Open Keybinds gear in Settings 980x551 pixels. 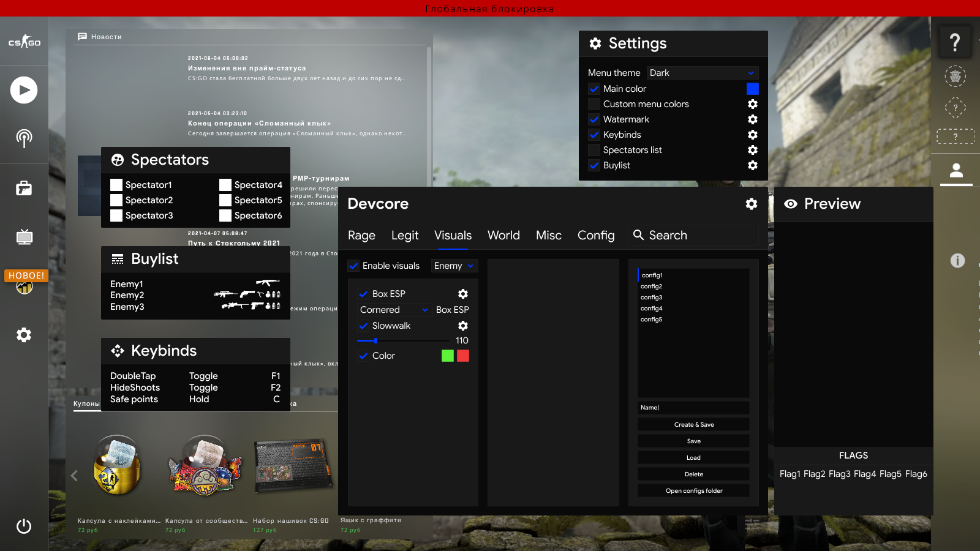pyautogui.click(x=753, y=135)
